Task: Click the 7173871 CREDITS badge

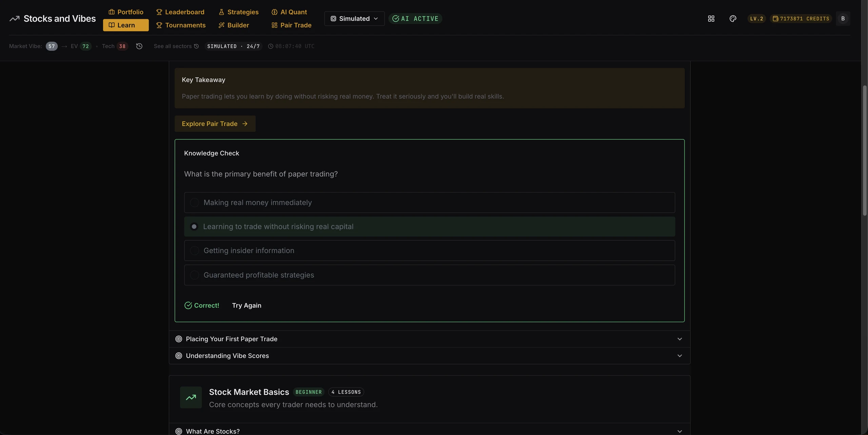Action: [801, 19]
